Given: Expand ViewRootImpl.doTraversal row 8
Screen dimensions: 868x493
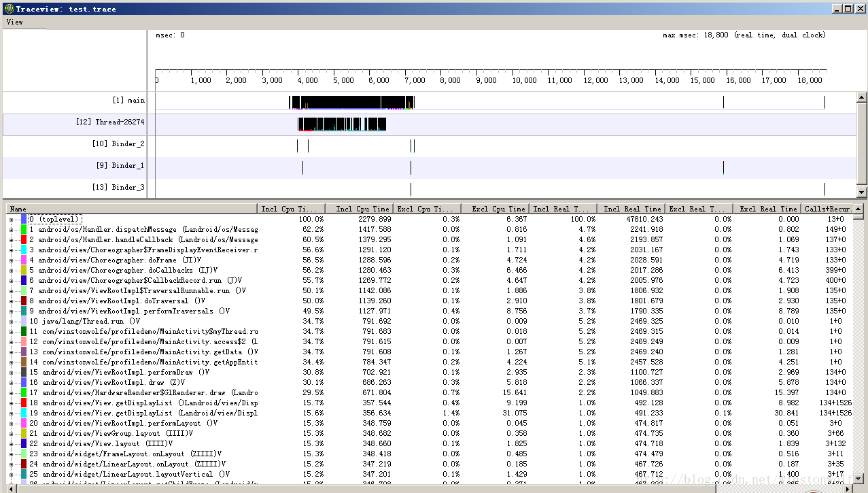Looking at the screenshot, I should pos(12,301).
